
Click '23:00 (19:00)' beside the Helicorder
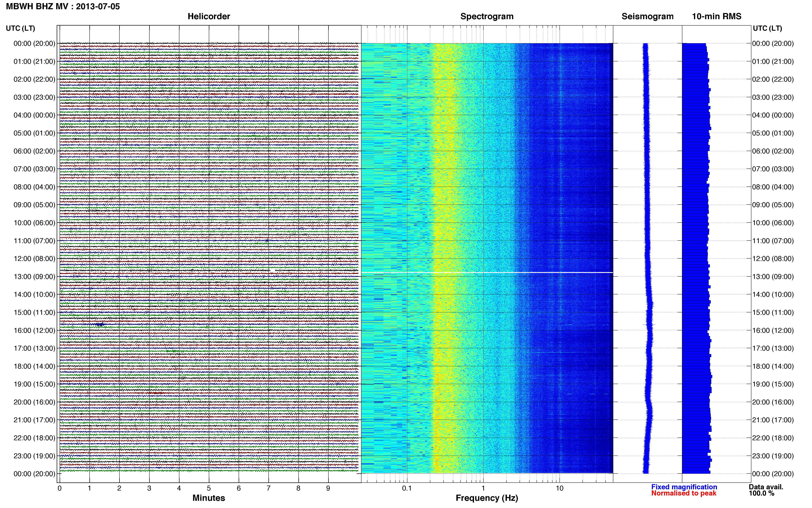coord(34,456)
